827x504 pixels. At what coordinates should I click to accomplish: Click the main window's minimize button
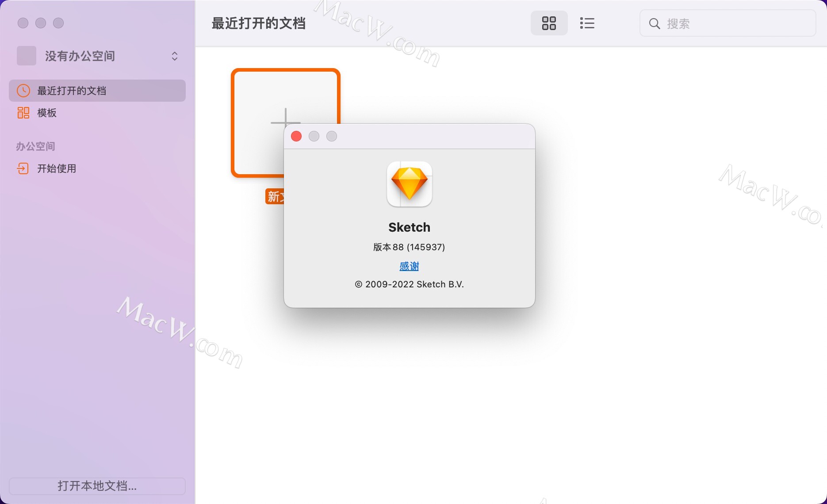click(x=41, y=23)
